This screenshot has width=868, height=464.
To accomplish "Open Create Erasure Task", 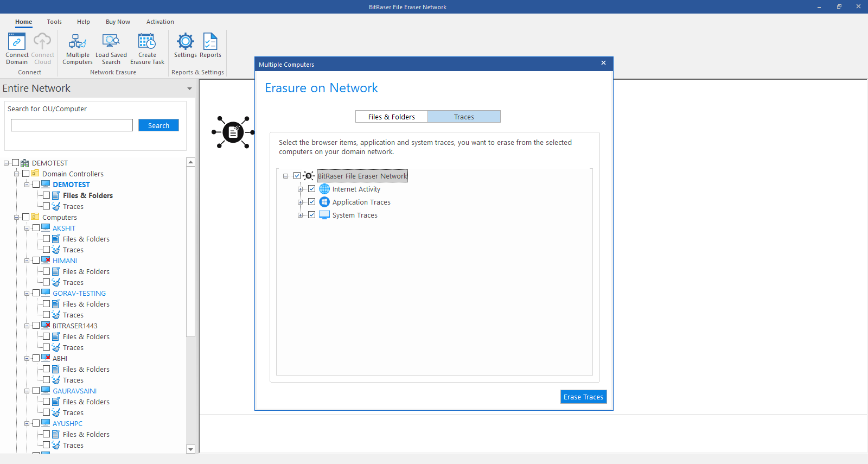I will (147, 49).
